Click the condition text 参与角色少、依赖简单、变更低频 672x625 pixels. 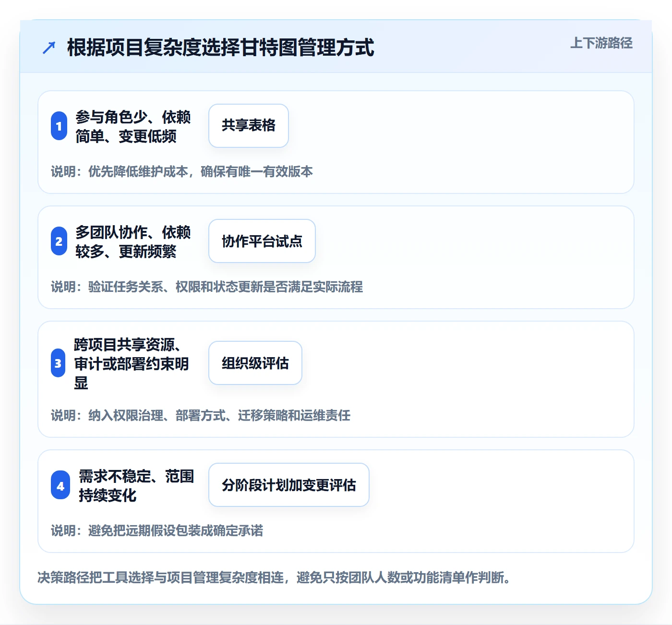point(133,126)
